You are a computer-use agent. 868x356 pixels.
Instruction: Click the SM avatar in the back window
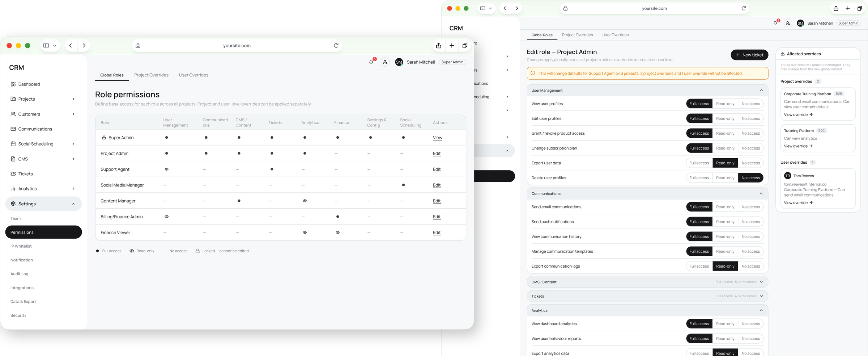(x=800, y=23)
